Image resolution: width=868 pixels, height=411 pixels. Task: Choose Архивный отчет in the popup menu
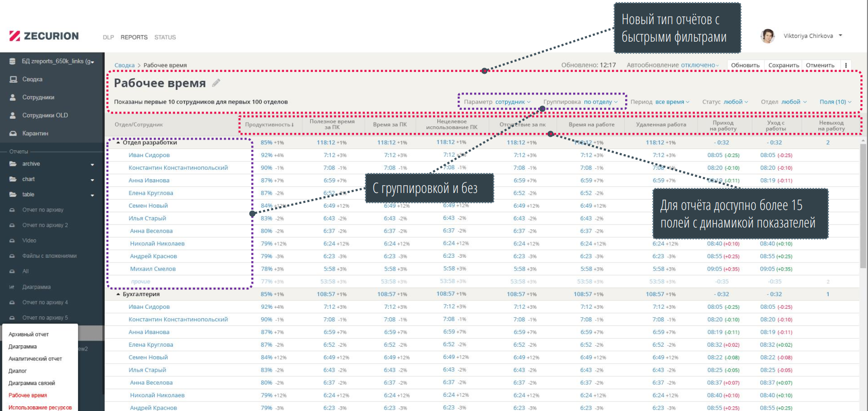(x=29, y=334)
